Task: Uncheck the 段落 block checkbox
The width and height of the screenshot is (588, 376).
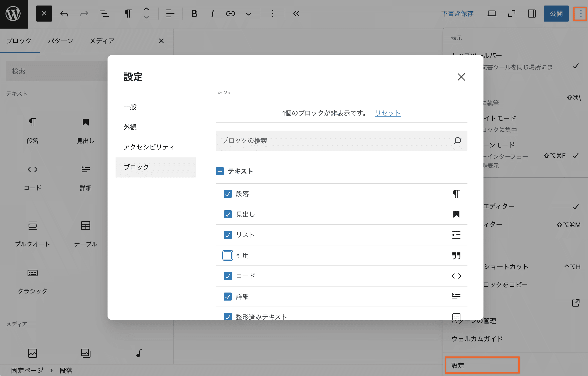Action: click(228, 194)
